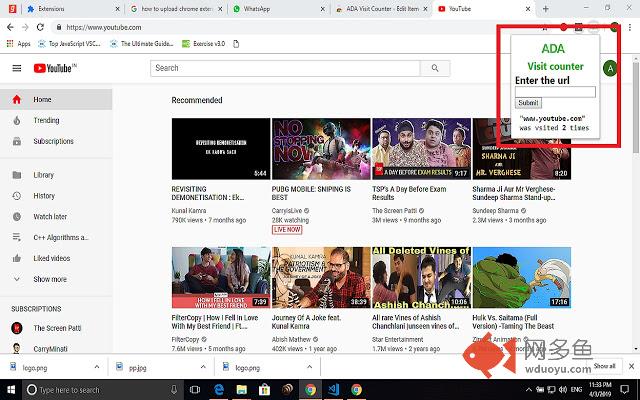Click the green account avatar A on YouTube
This screenshot has width=640, height=400.
[x=610, y=68]
